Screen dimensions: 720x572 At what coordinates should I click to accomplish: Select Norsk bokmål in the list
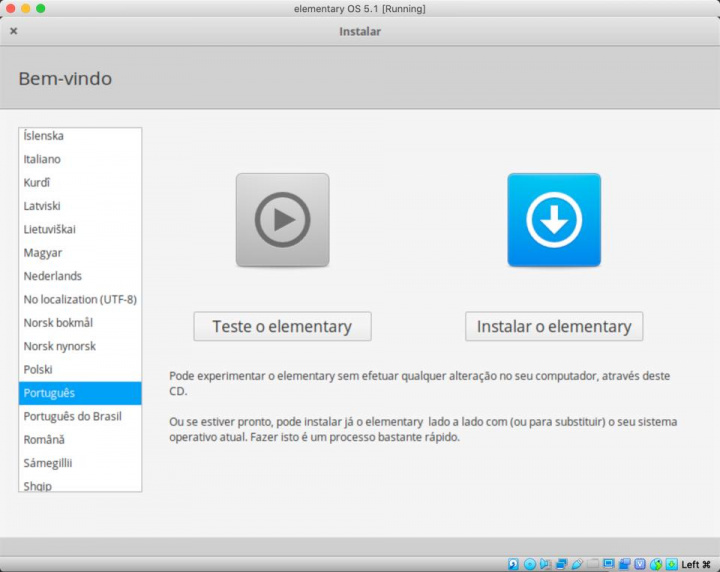click(x=58, y=323)
